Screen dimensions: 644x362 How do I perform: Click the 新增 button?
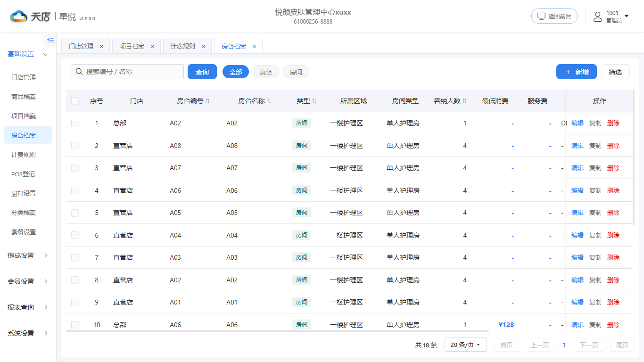coord(577,72)
